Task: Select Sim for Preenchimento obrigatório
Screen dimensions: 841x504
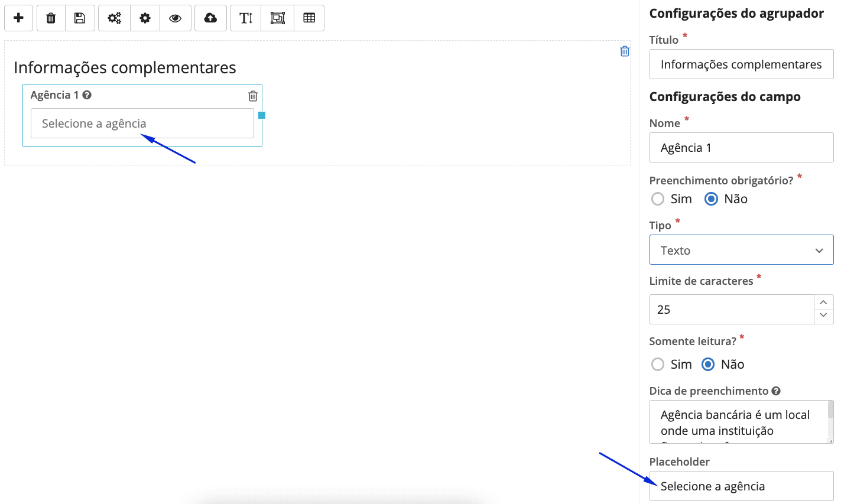Action: (658, 199)
